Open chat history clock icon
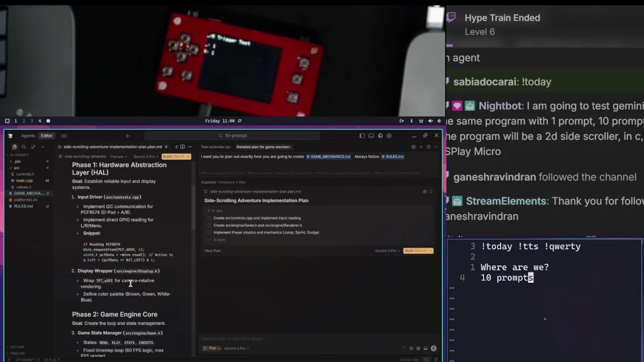This screenshot has width=644, height=362. pyautogui.click(x=428, y=147)
